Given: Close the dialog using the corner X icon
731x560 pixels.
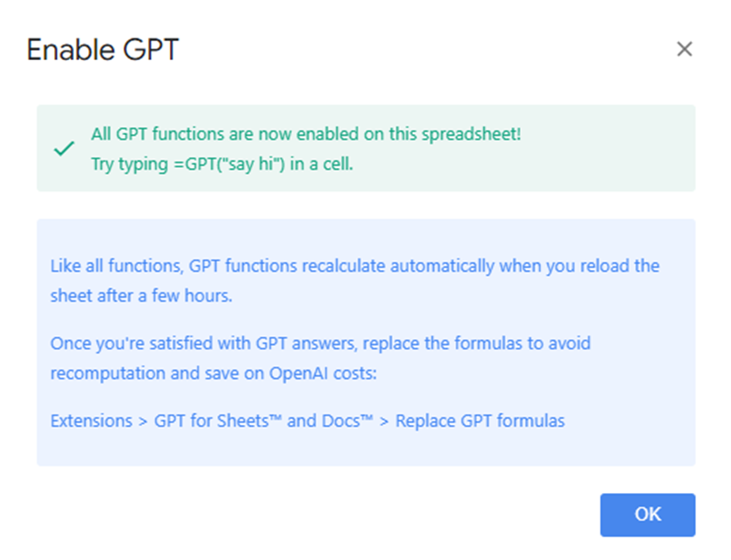Looking at the screenshot, I should (x=685, y=50).
